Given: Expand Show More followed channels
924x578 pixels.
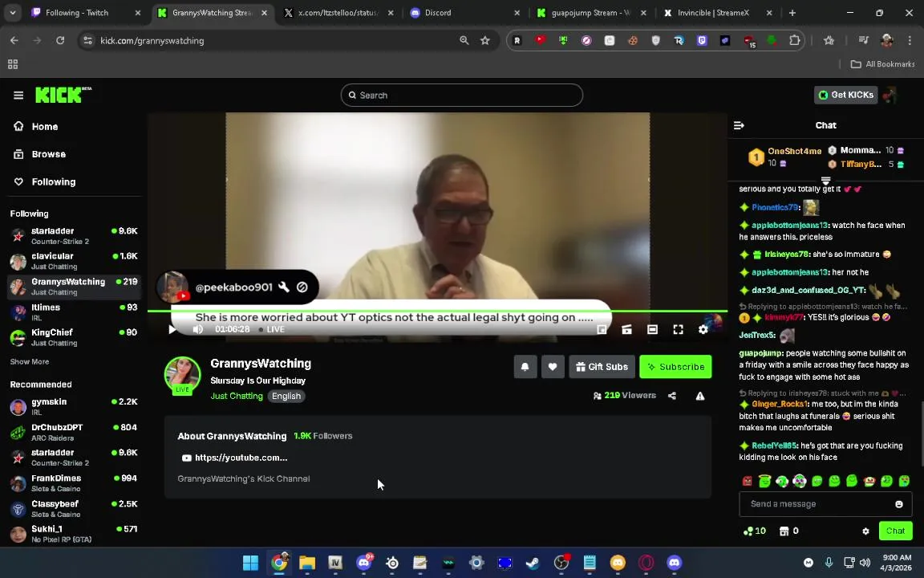Looking at the screenshot, I should [x=30, y=361].
